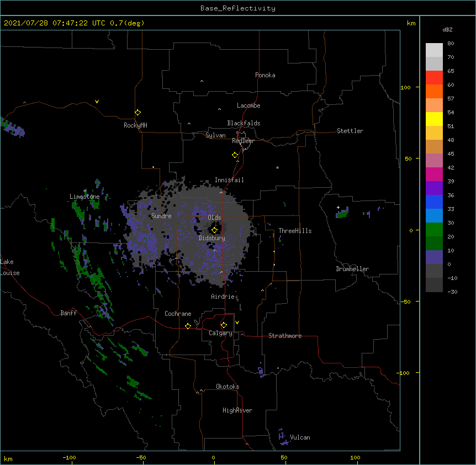
Task: Select the blue 36 dBZ legend swatch
Action: point(434,202)
